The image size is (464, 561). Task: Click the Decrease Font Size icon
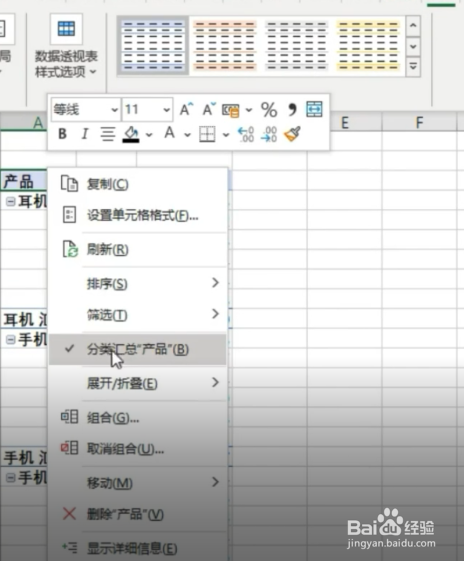(x=209, y=109)
